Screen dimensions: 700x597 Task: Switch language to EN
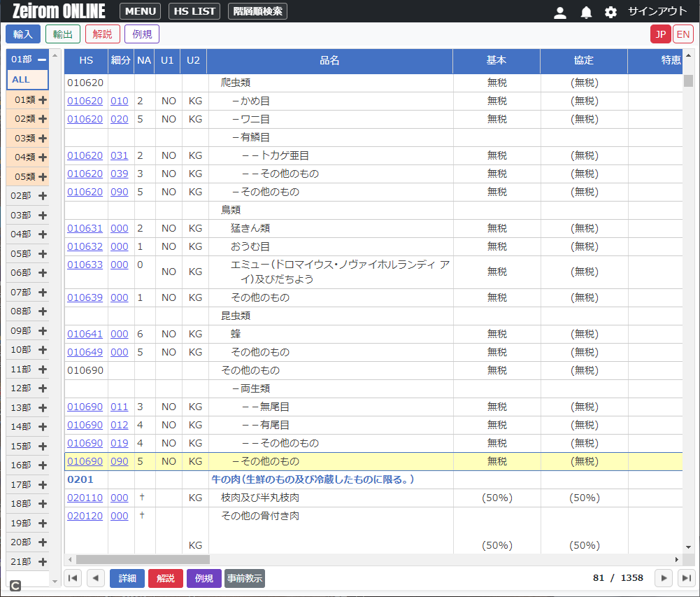(x=683, y=34)
